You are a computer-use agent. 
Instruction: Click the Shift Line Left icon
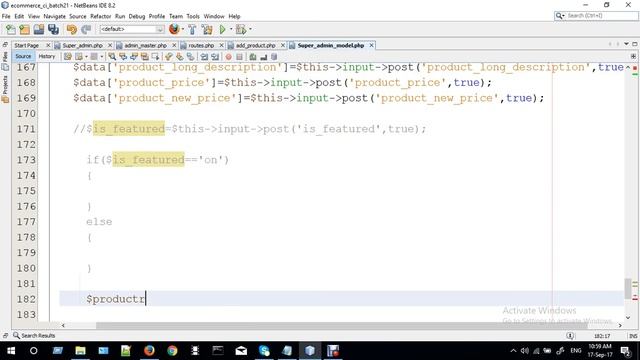tap(204, 57)
